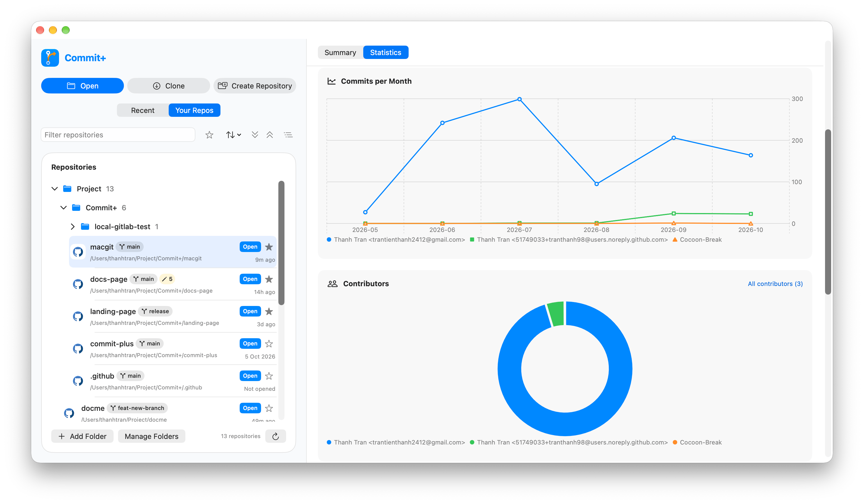Image resolution: width=864 pixels, height=504 pixels.
Task: Focus the Filter repositories input field
Action: coord(118,135)
